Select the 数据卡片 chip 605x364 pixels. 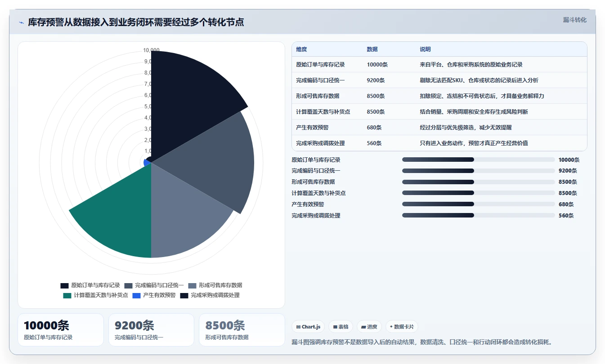[x=401, y=327]
